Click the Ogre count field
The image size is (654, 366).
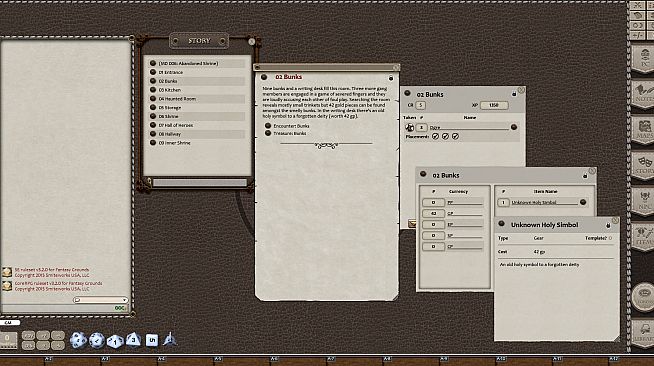pyautogui.click(x=421, y=128)
